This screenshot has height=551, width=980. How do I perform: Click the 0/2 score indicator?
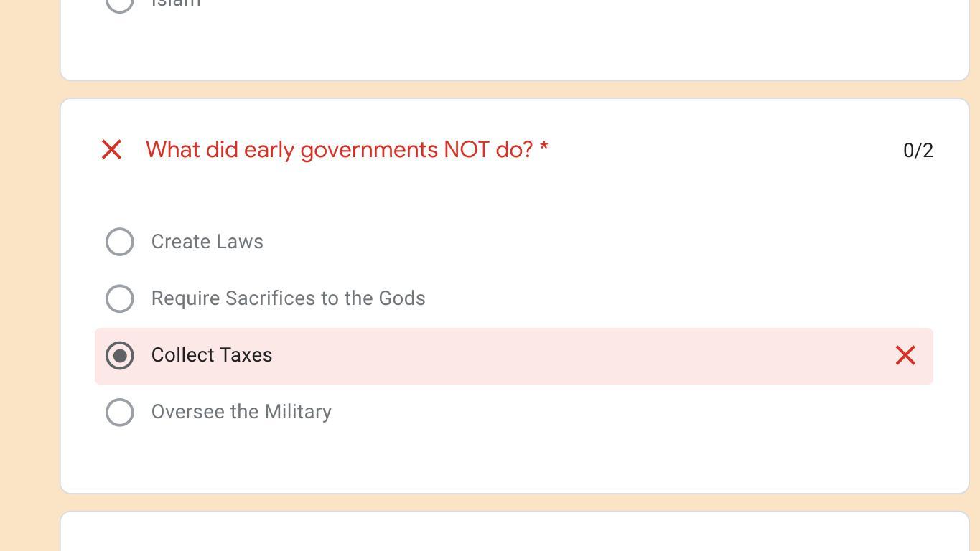coord(918,150)
